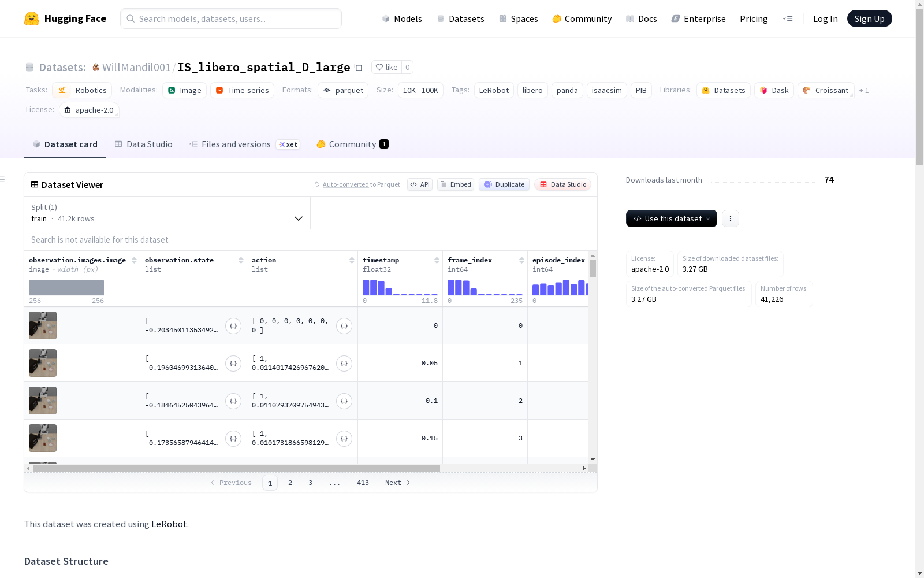
Task: Go to page 3 of the table
Action: tap(310, 483)
